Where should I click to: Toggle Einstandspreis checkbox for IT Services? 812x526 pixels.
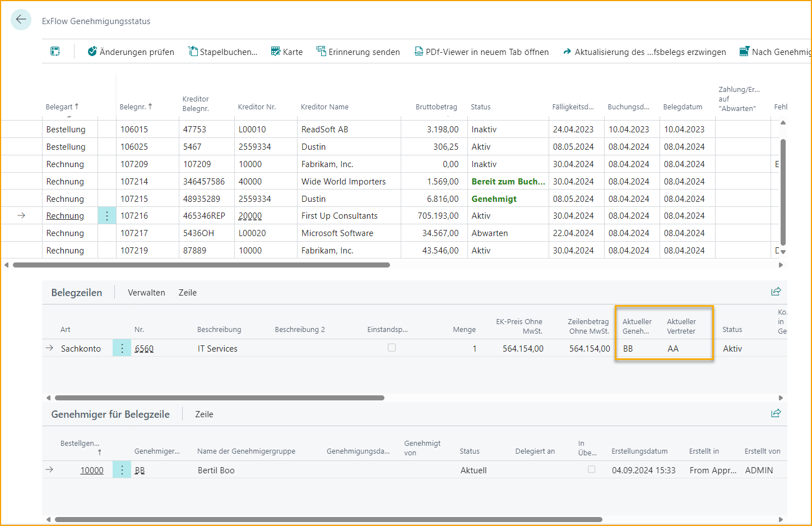pos(392,348)
